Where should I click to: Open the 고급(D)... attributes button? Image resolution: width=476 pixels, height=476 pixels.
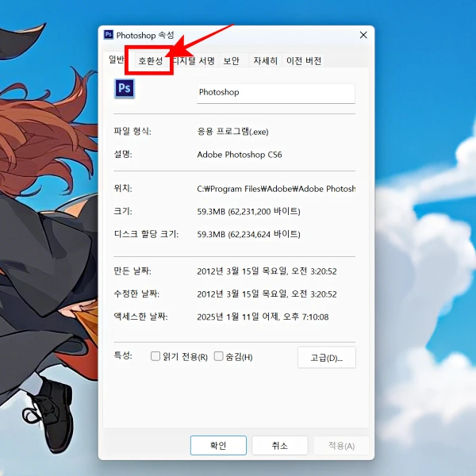coord(327,357)
